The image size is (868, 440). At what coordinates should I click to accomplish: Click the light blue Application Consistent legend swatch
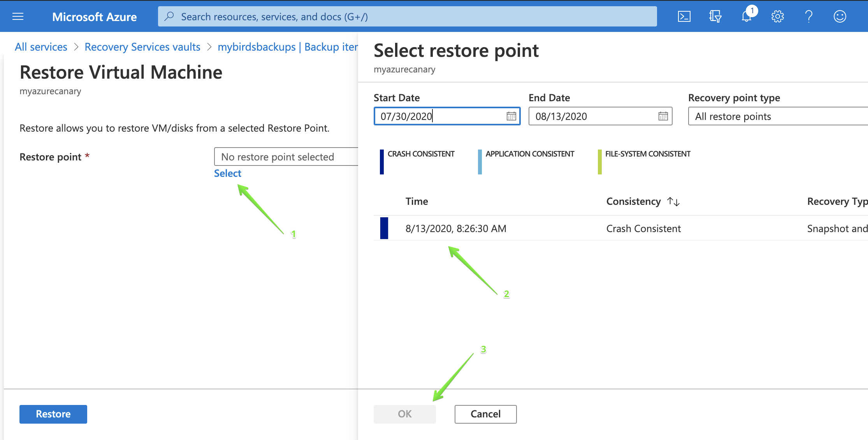pyautogui.click(x=480, y=162)
